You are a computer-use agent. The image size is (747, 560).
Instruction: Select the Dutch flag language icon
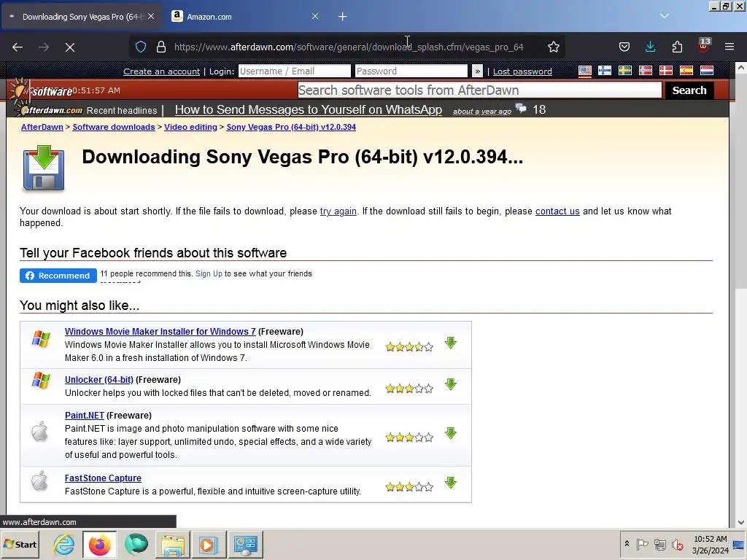point(706,71)
